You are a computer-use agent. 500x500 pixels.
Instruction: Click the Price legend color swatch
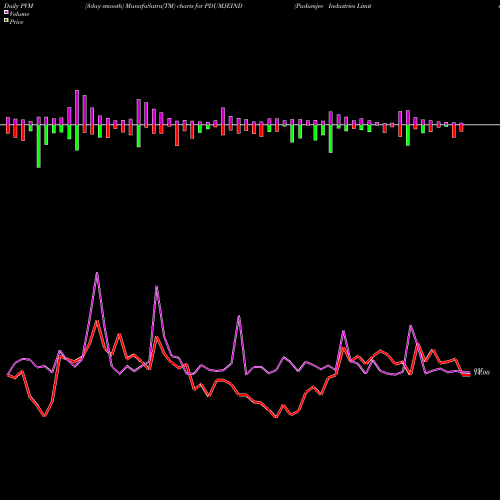[x=6, y=21]
